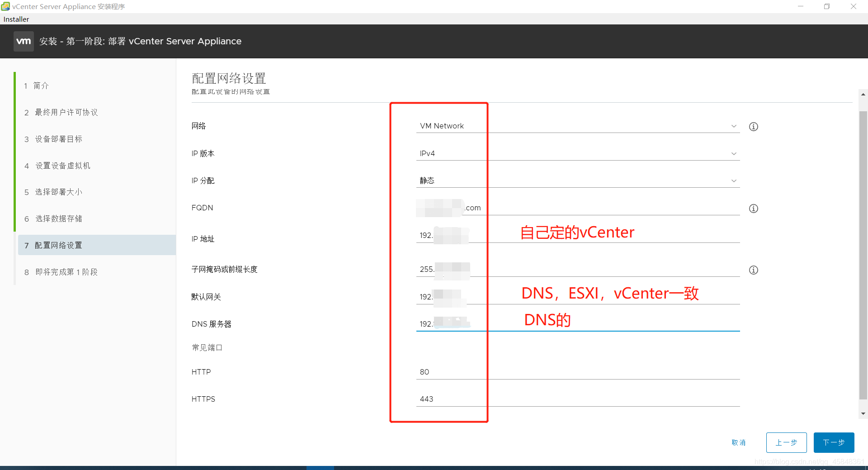Click the vertical scrollbar thumb

pos(863,255)
